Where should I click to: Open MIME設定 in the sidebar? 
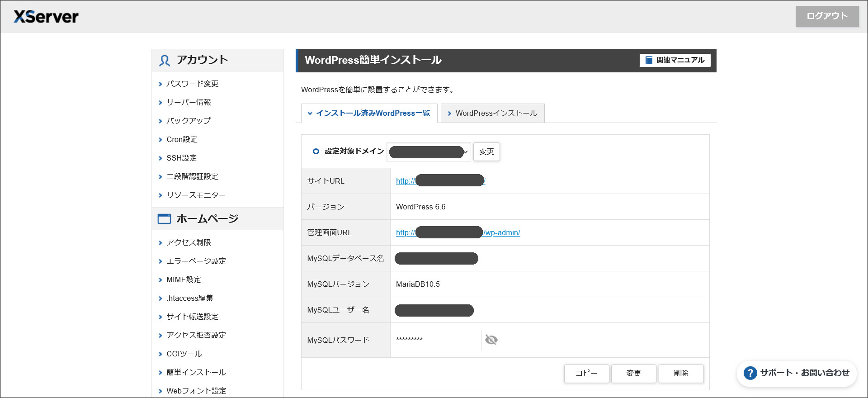coord(184,280)
